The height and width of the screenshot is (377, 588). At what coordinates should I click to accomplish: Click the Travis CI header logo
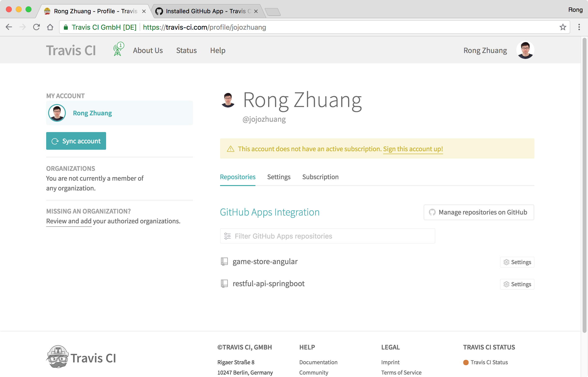point(71,50)
